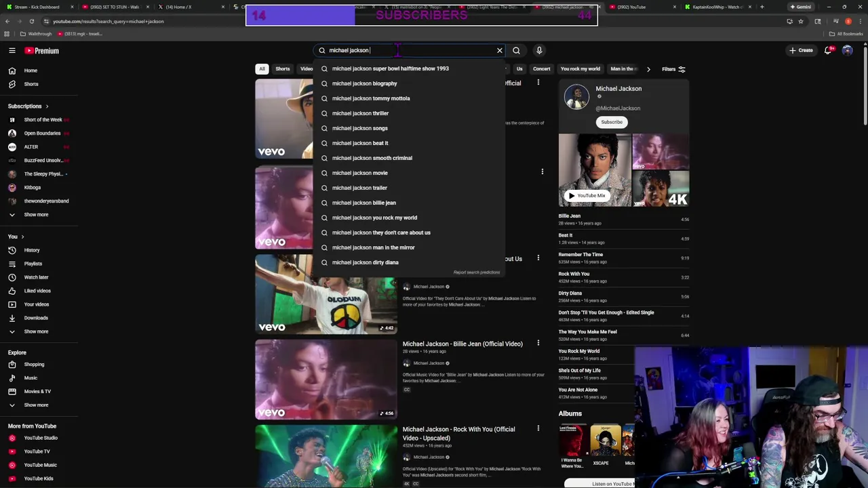Choose suggestion michael jackson biography
868x488 pixels.
(409, 83)
